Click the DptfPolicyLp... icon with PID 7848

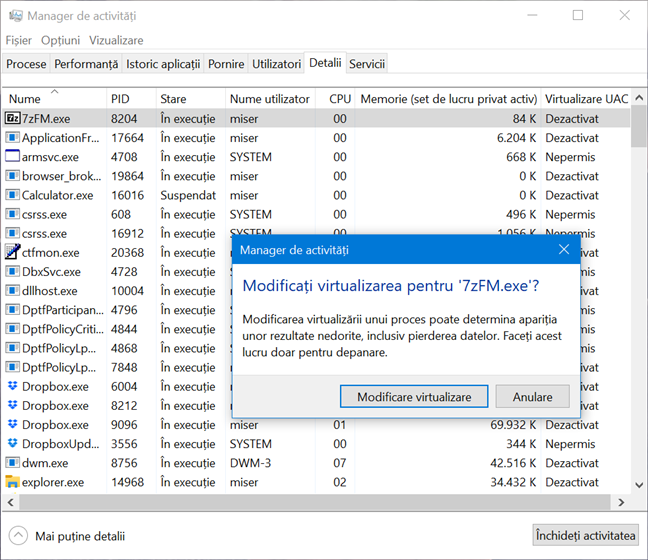(x=12, y=367)
